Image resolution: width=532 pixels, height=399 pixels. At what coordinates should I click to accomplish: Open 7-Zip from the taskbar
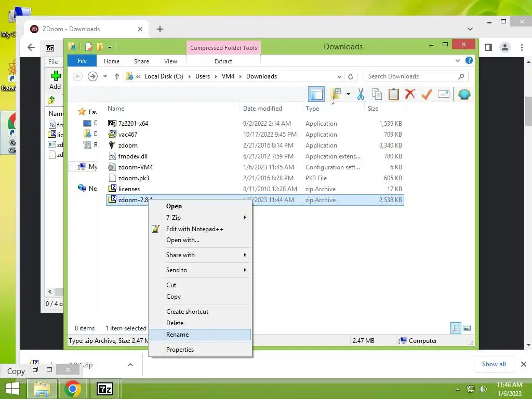(104, 389)
